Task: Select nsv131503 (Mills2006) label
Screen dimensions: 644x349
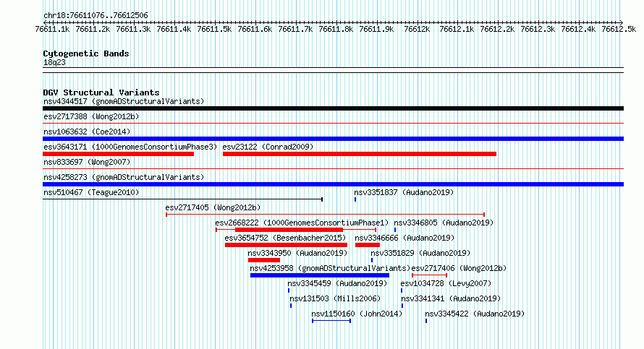Action: 335,298
